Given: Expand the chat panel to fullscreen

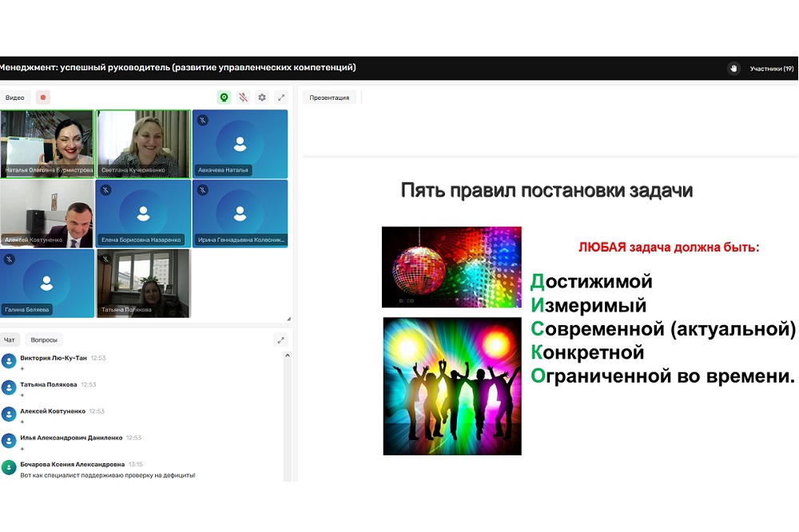Looking at the screenshot, I should click(x=280, y=339).
